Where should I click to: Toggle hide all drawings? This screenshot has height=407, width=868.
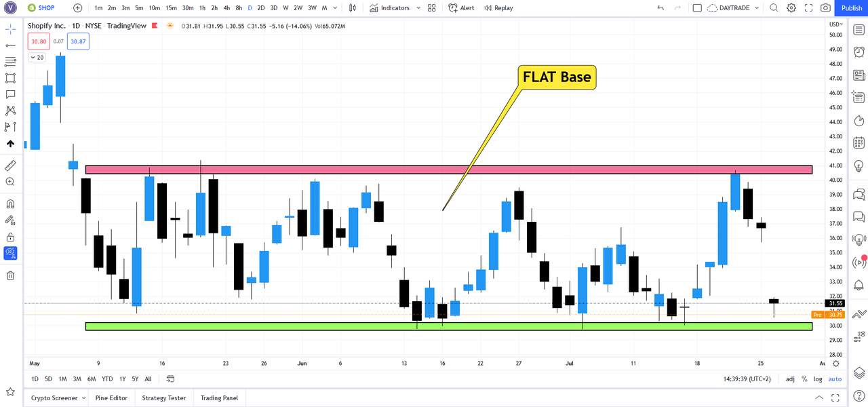pos(10,253)
